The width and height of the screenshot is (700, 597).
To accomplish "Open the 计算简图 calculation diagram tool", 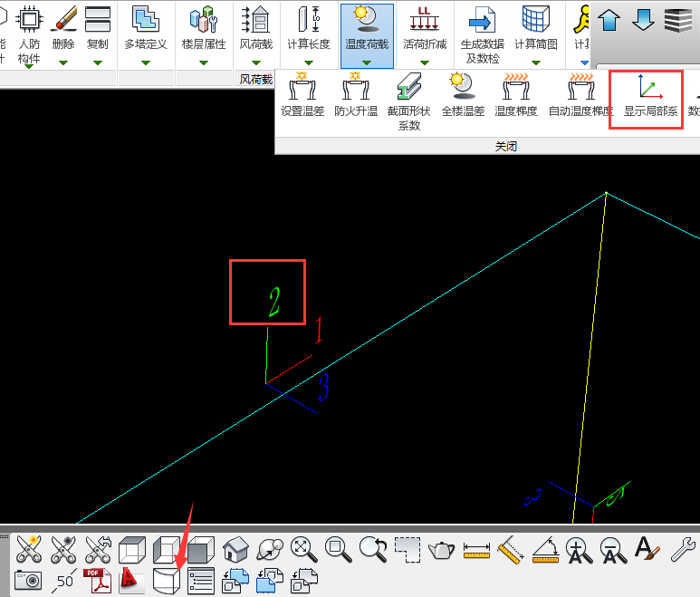I will tap(536, 29).
